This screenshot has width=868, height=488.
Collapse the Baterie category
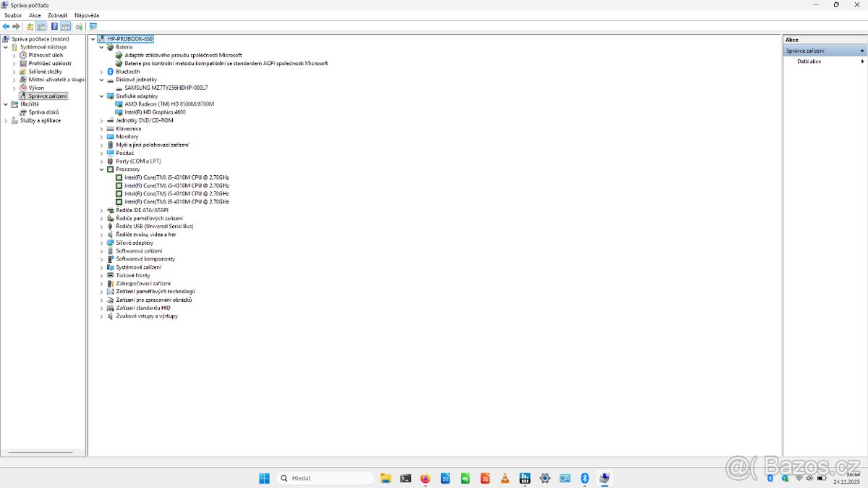pos(101,47)
